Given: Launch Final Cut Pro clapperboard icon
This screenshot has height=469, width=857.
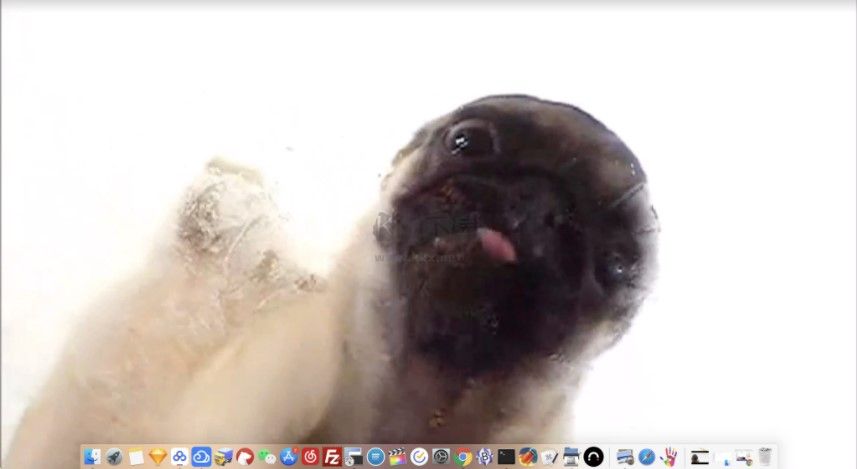Looking at the screenshot, I should click(398, 457).
